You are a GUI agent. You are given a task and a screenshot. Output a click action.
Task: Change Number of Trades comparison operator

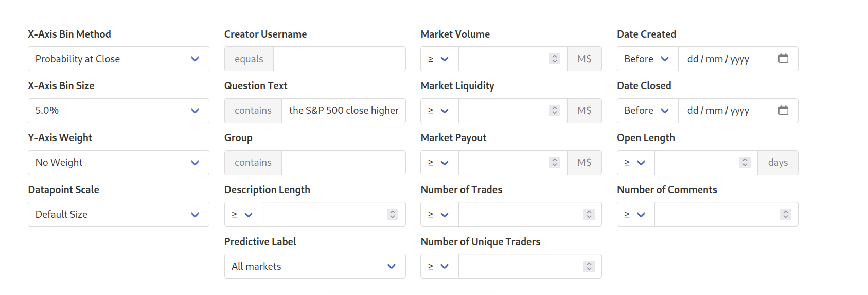(439, 214)
